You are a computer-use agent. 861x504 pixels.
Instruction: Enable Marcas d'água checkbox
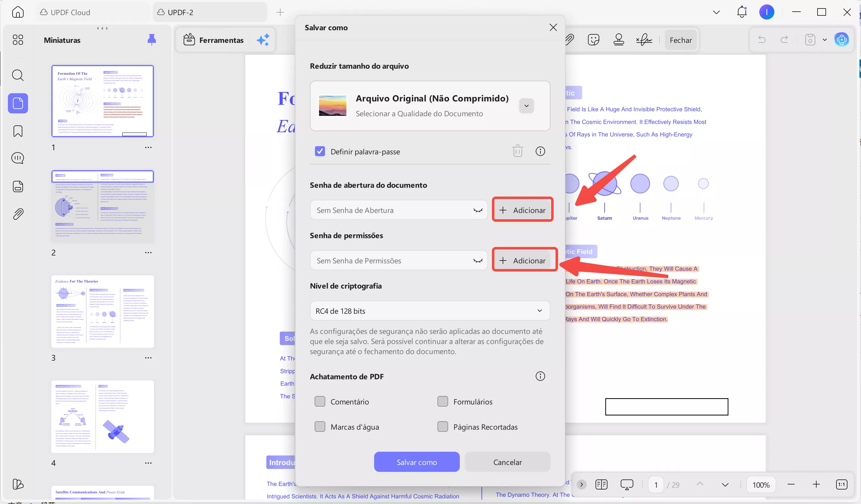(320, 427)
